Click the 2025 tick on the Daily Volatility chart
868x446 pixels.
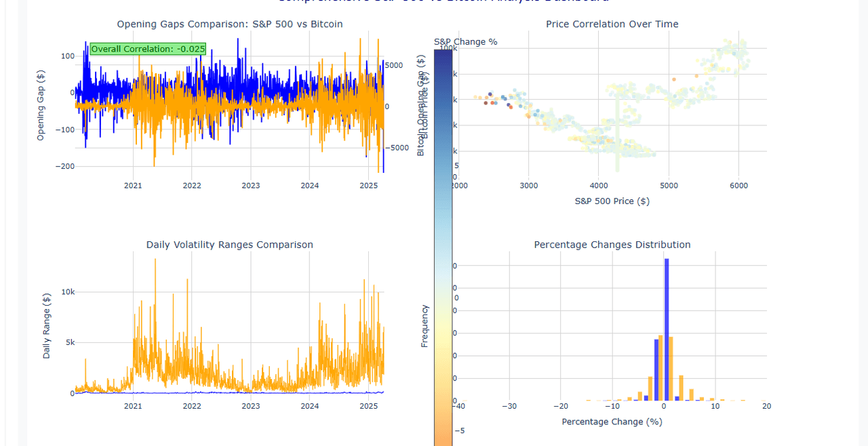click(368, 406)
